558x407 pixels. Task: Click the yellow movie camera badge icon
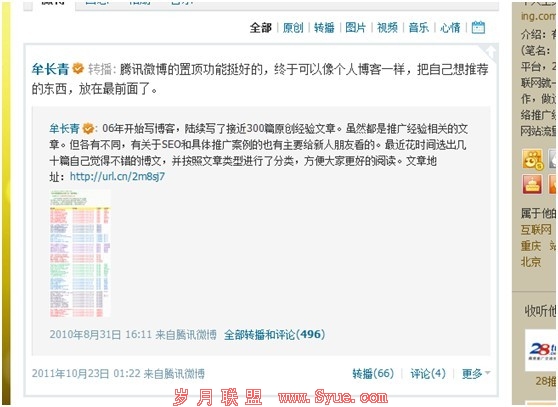coord(532,159)
